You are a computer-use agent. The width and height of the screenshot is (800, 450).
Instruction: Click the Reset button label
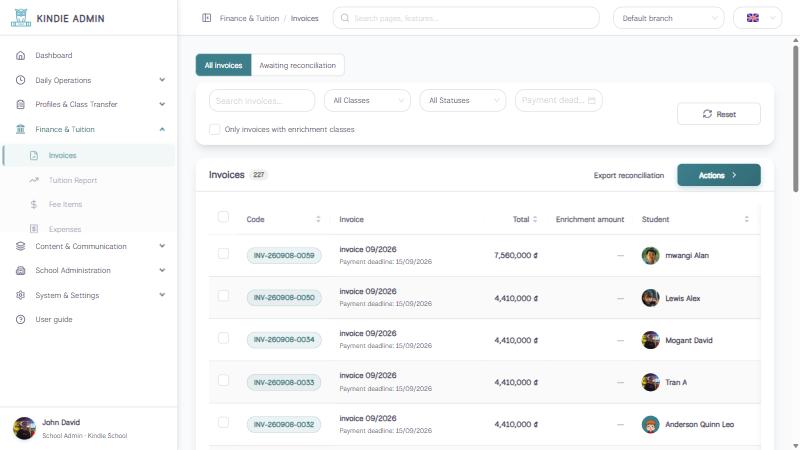coord(726,114)
